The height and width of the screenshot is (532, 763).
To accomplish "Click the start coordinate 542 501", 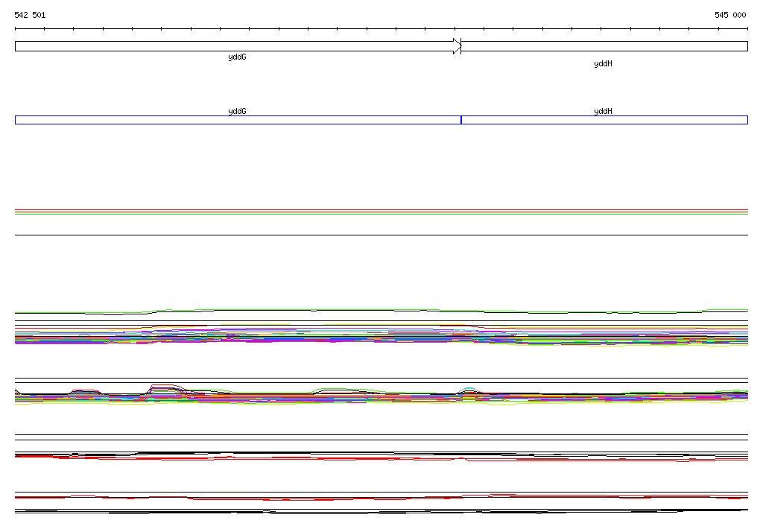I will pyautogui.click(x=30, y=15).
